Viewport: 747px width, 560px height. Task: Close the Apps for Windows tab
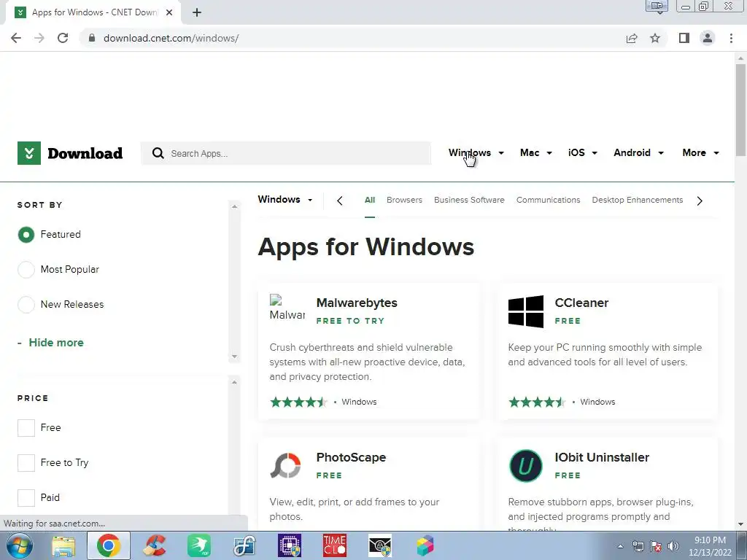click(169, 12)
